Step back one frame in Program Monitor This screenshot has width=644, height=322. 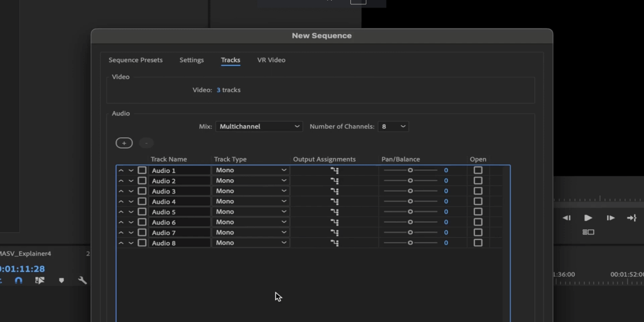pyautogui.click(x=566, y=218)
